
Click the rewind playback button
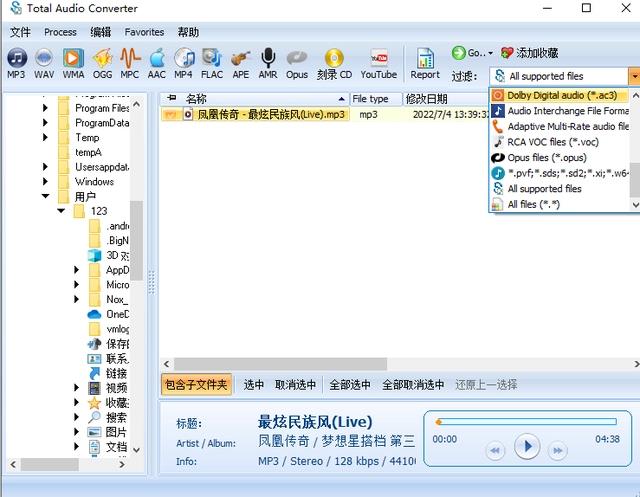pyautogui.click(x=495, y=450)
